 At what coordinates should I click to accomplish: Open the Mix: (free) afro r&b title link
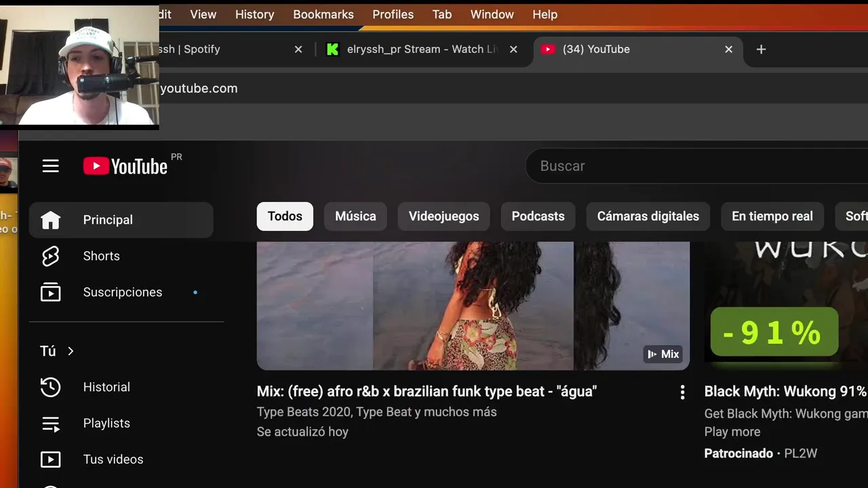pyautogui.click(x=427, y=391)
